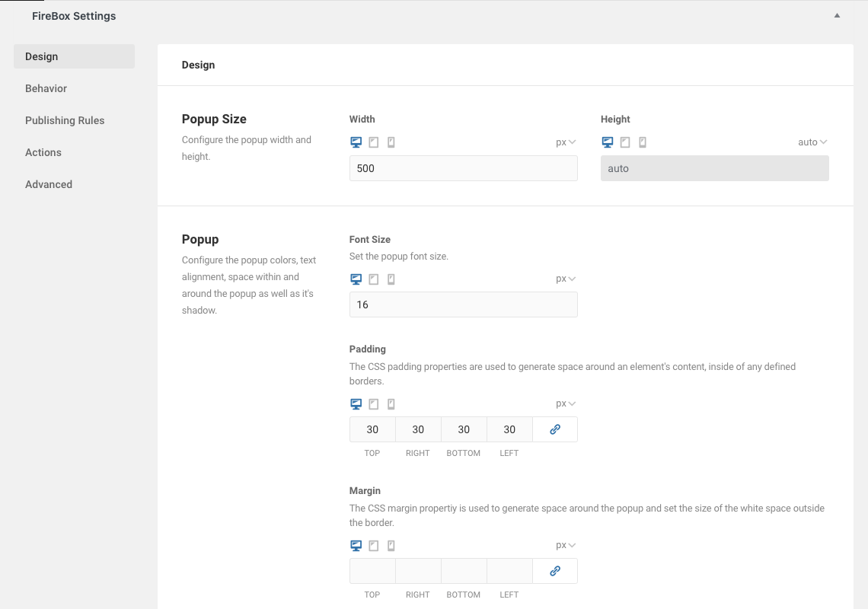Image resolution: width=868 pixels, height=609 pixels.
Task: Open the Height unit auto dropdown
Action: (812, 142)
